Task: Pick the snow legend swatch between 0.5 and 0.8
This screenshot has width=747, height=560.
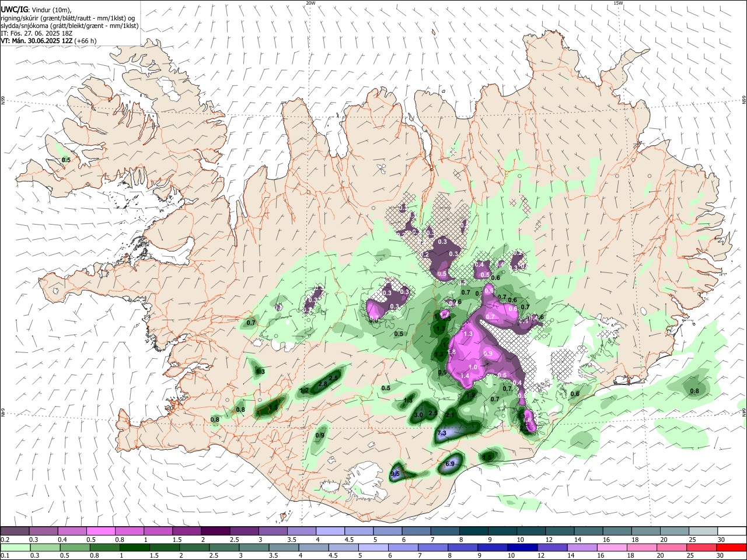Action: 100,531
